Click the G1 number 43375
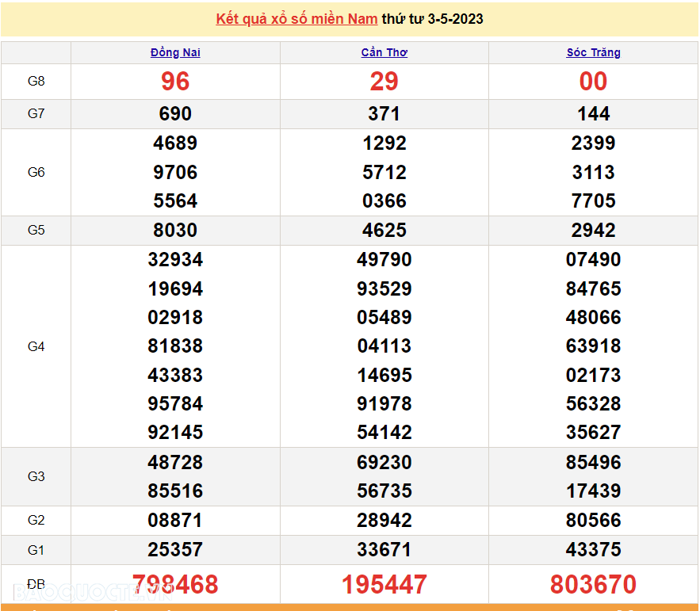The width and height of the screenshot is (700, 611). click(x=593, y=550)
